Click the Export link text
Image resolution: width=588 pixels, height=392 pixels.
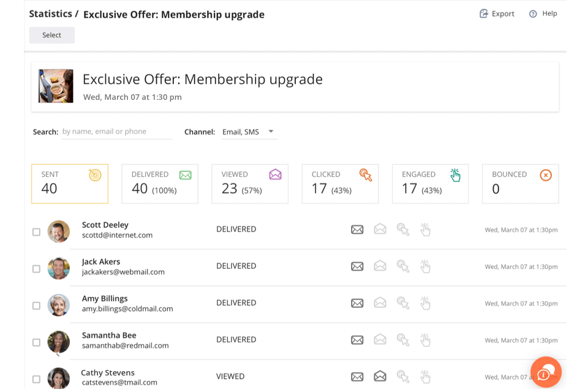click(x=503, y=14)
